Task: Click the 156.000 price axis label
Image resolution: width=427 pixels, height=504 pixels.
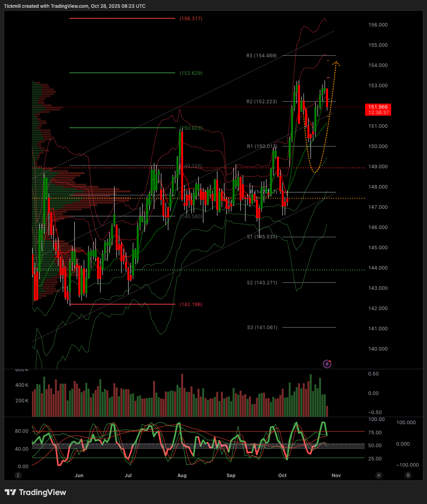Action: coord(378,25)
